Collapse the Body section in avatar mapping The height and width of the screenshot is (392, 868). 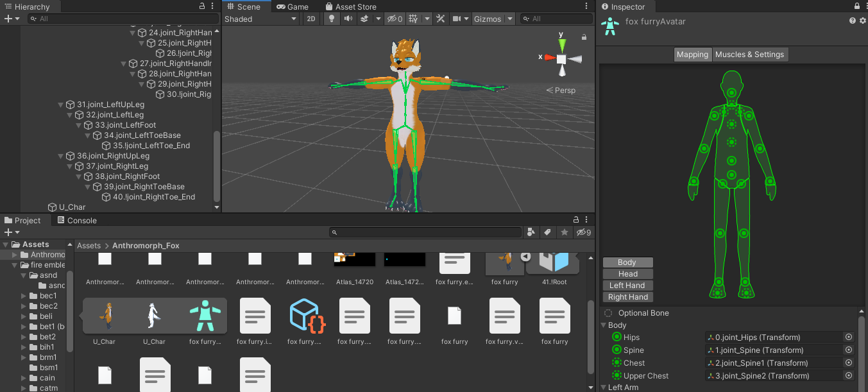pos(604,325)
